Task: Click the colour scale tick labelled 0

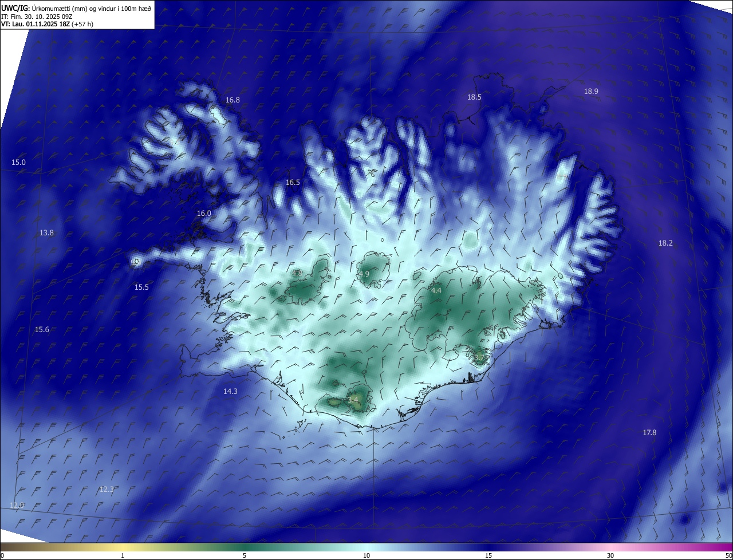Action: click(2, 555)
